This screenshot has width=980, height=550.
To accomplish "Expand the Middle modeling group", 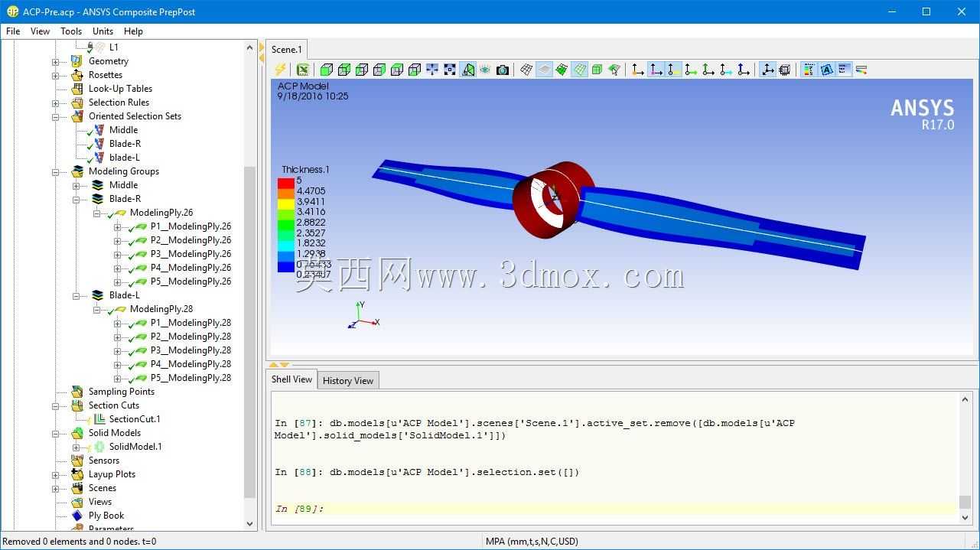I will coord(77,186).
